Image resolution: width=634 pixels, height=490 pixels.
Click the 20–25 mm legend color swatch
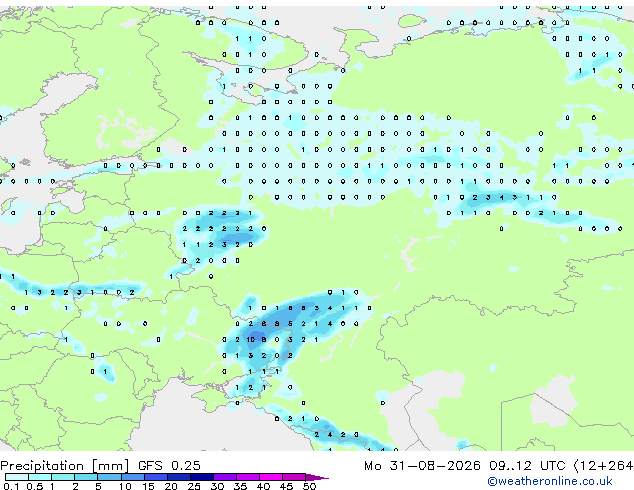[x=179, y=477]
